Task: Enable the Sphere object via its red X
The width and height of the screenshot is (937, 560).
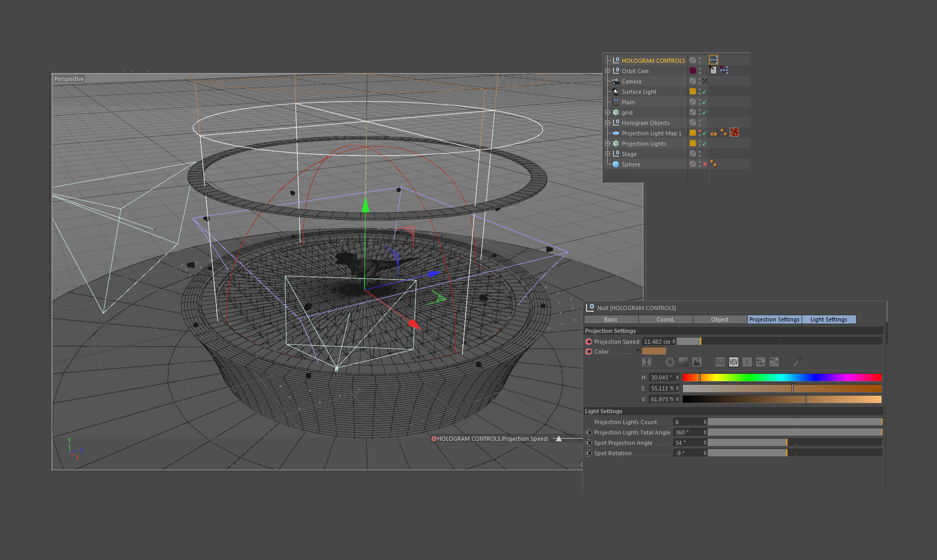Action: click(x=705, y=164)
